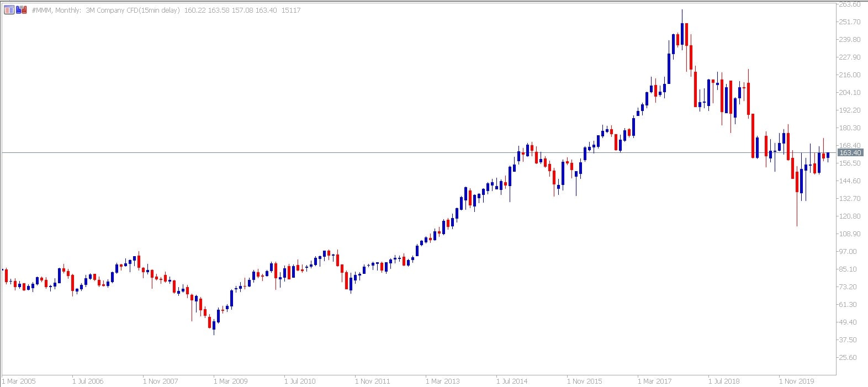The image size is (868, 387).
Task: Click the 1 Nov 2019 date label
Action: click(x=797, y=381)
